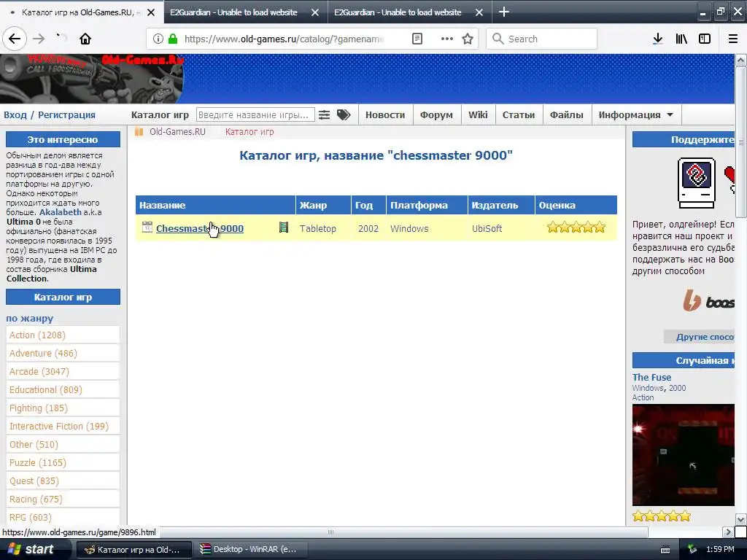Screen dimensions: 747x560
Task: Switch to Desktop - WinRAR taskbar window
Action: point(251,550)
